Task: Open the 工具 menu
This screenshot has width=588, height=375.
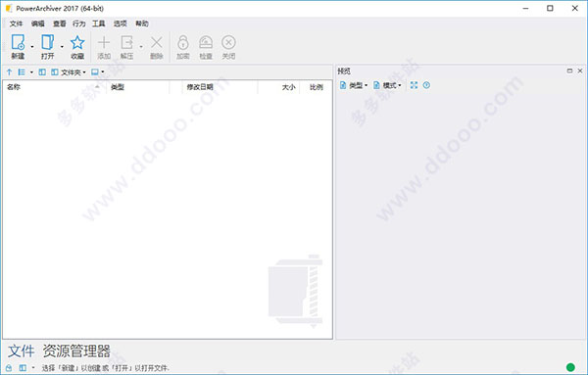Action: 99,23
